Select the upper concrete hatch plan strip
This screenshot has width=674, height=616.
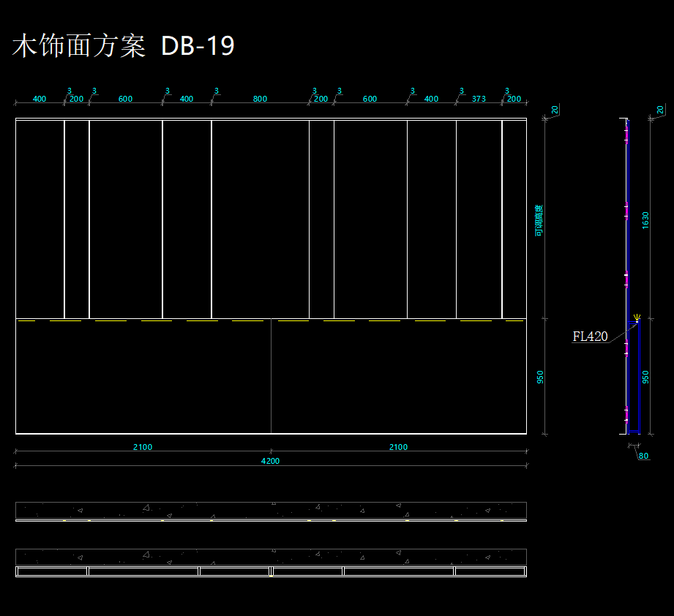pos(271,509)
